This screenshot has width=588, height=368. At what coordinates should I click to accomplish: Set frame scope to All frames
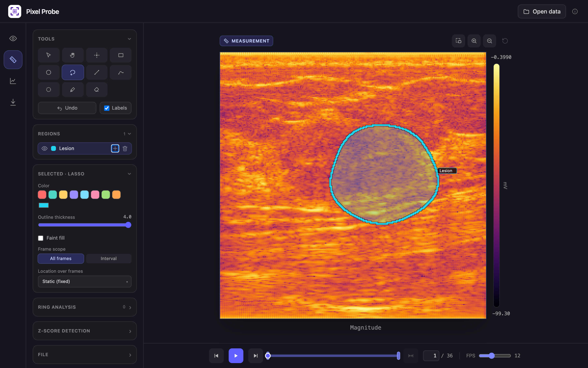61,258
